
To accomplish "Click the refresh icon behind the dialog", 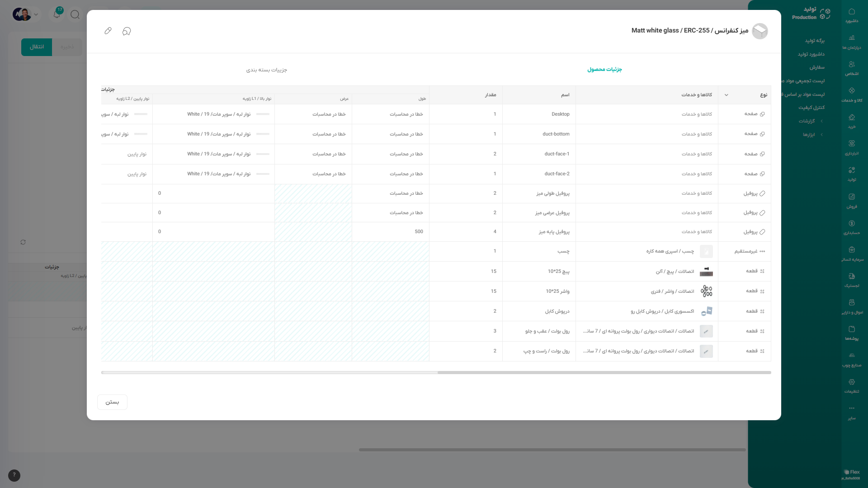I will (x=23, y=242).
